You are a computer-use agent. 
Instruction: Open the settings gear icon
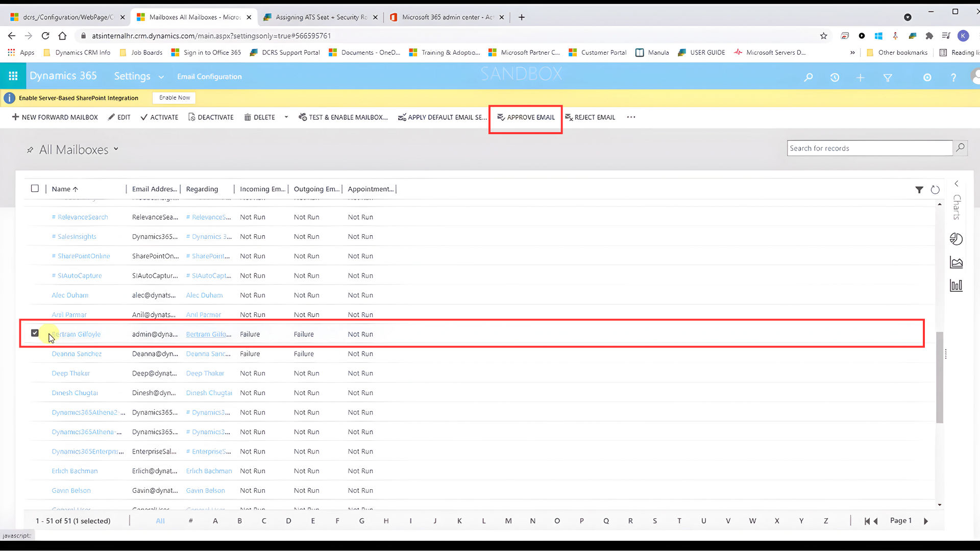927,78
